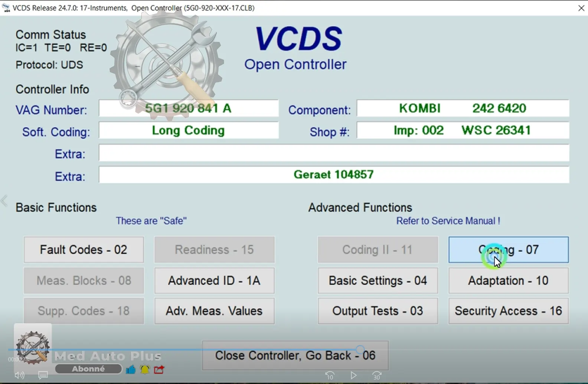Click the blue thumbs-up like icon
Screen dimensions: 588x384
click(131, 370)
